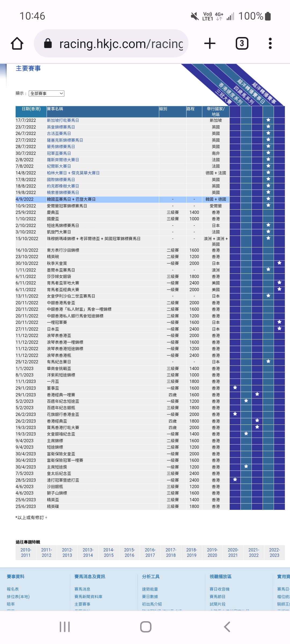Open 排位表(本地) footer link

[18, 597]
